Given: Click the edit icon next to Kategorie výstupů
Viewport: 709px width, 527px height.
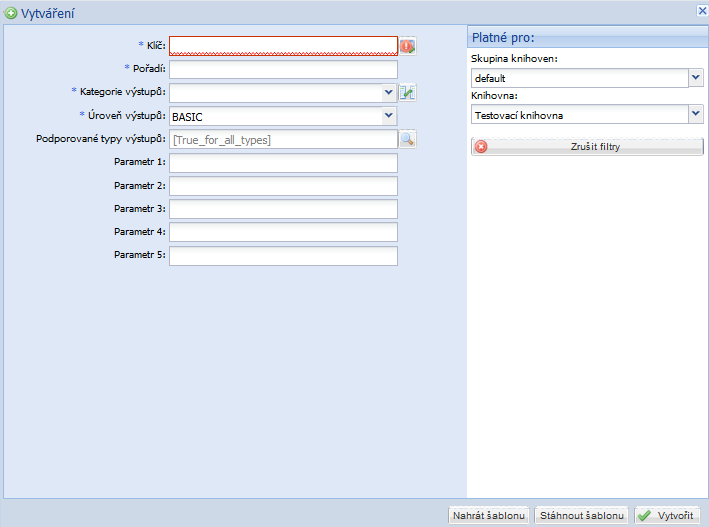Looking at the screenshot, I should (408, 93).
